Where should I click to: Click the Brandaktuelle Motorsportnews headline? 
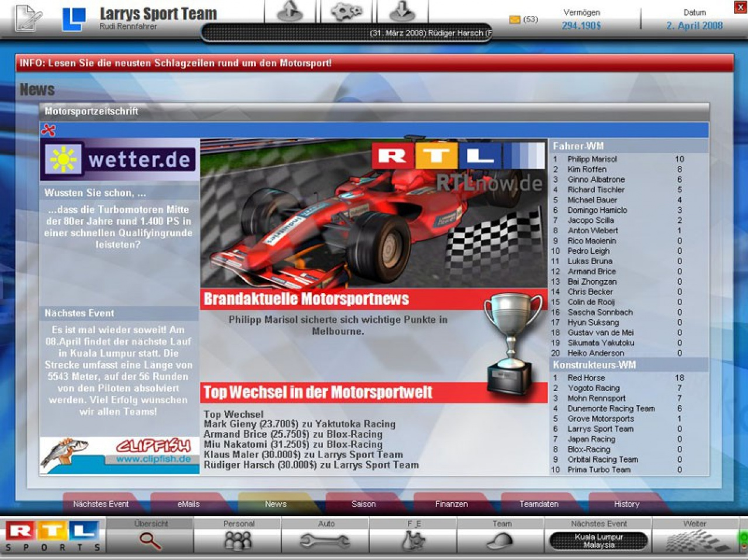306,299
